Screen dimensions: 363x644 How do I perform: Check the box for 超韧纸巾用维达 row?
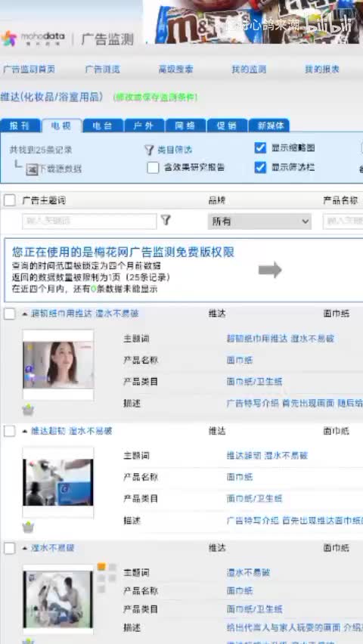(10, 314)
